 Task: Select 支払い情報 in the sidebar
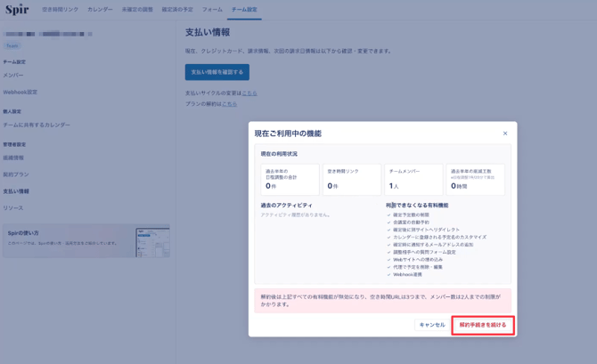point(16,191)
